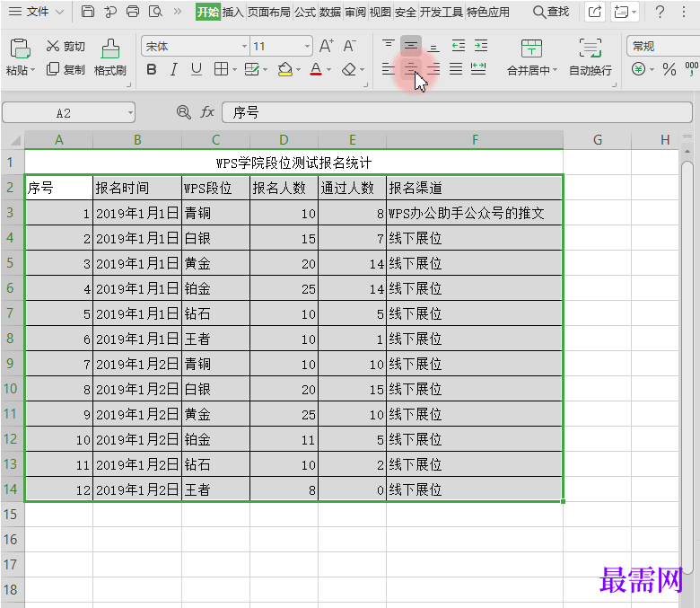This screenshot has height=608, width=700.
Task: Open the font name dropdown
Action: pyautogui.click(x=244, y=46)
